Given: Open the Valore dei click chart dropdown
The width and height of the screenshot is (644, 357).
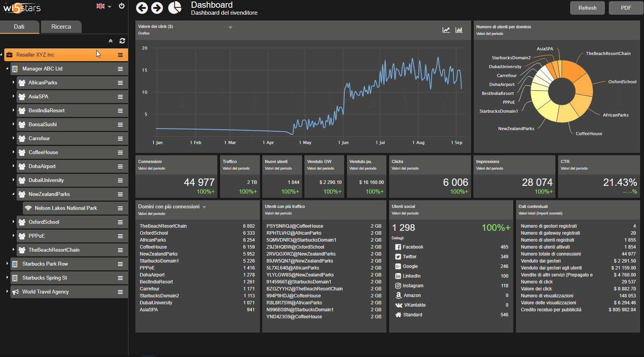Looking at the screenshot, I should pos(231,27).
